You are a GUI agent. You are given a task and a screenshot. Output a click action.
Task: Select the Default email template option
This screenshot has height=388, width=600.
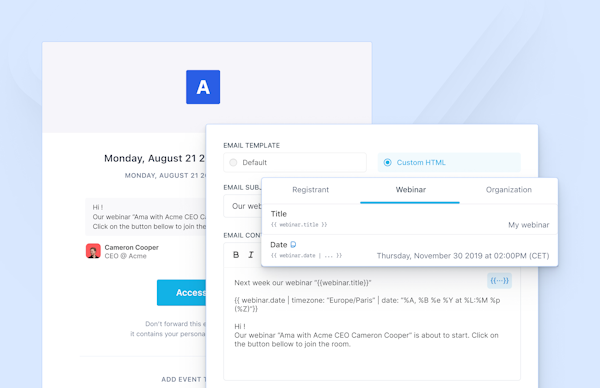295,163
